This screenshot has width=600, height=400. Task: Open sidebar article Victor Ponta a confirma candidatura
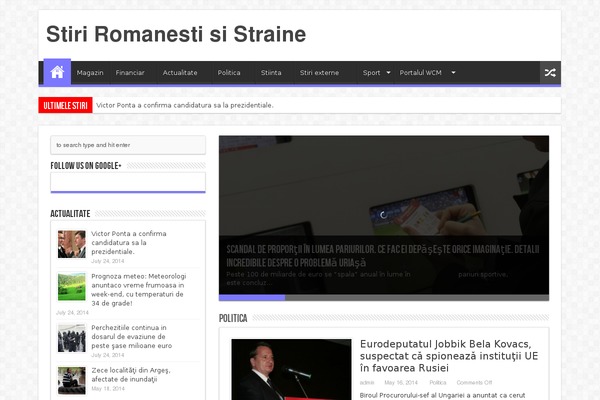click(129, 243)
